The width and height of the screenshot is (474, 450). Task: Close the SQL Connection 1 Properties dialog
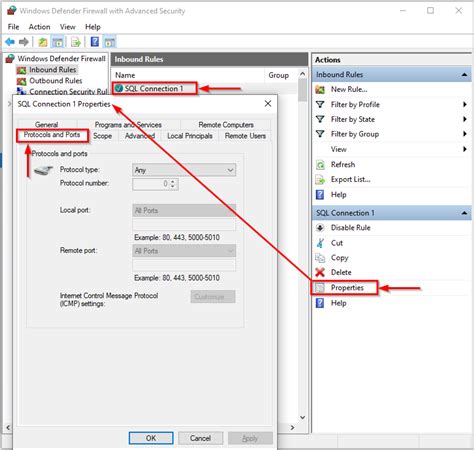(268, 104)
